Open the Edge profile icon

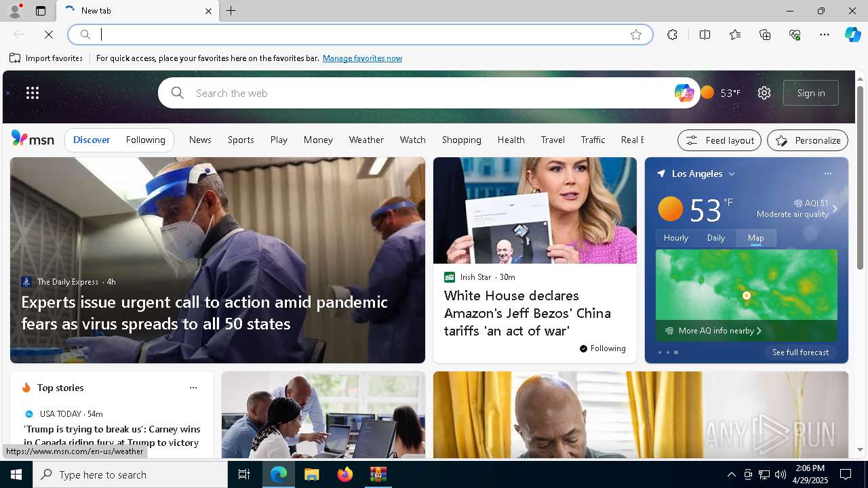point(14,11)
